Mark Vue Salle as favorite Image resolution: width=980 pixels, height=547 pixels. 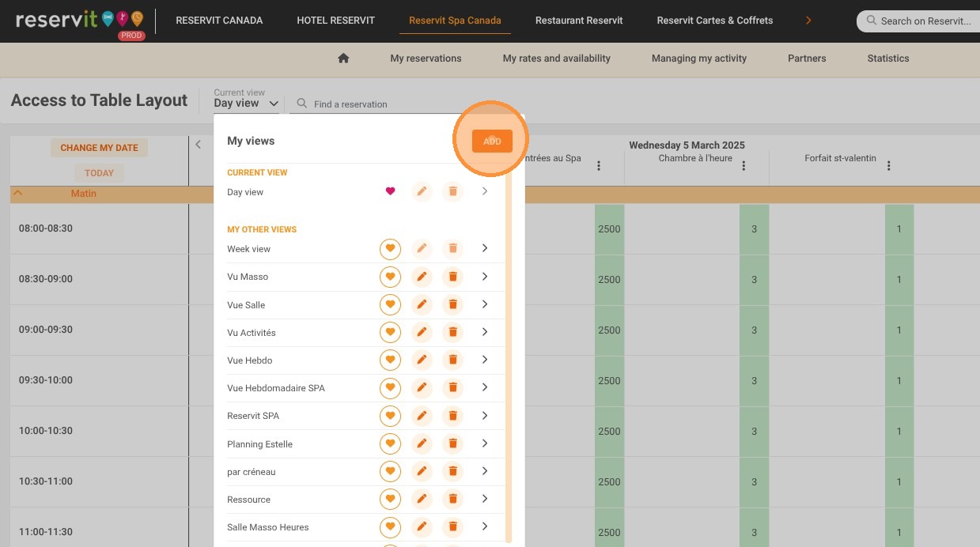tap(390, 304)
